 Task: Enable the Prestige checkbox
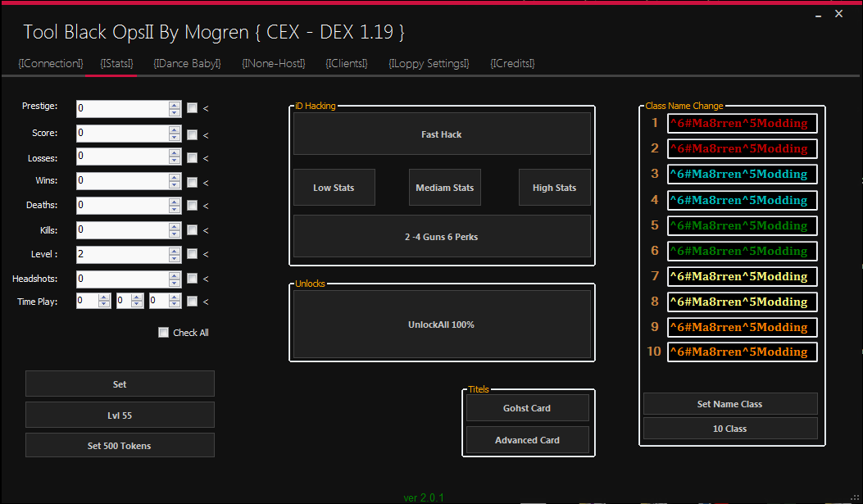[192, 107]
